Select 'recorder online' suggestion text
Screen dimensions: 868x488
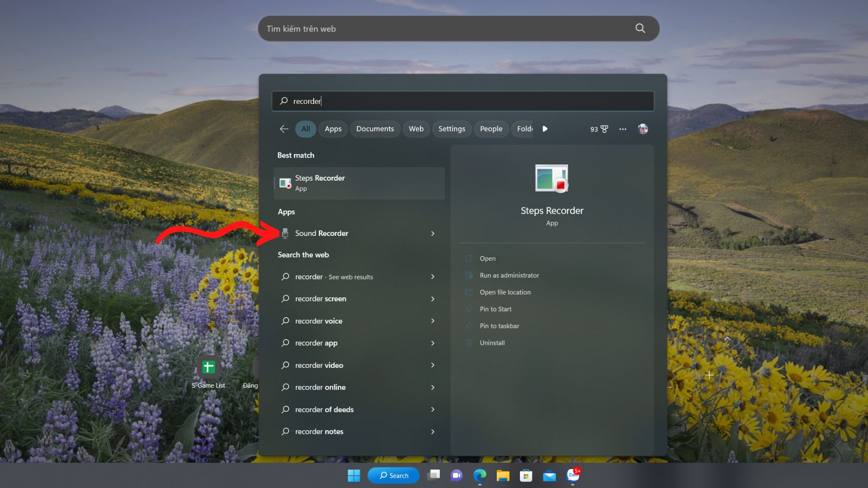[320, 387]
